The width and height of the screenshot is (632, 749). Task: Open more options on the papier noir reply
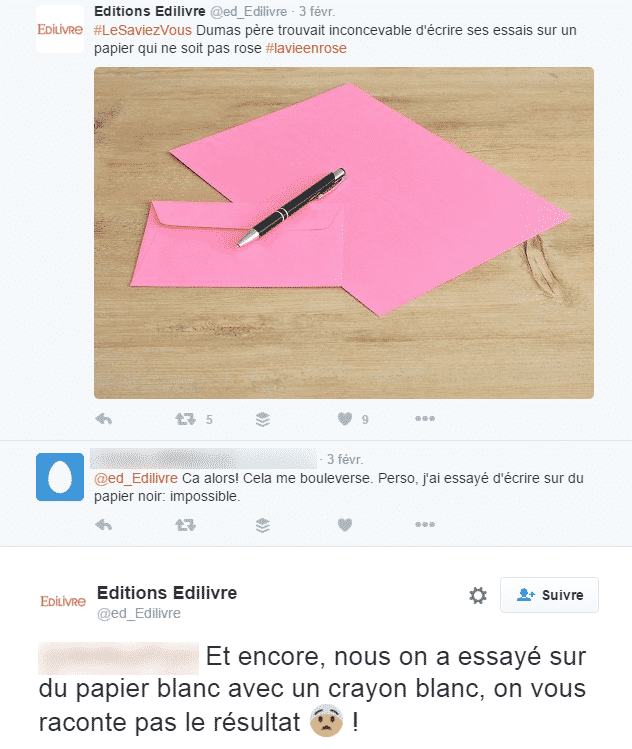[425, 524]
